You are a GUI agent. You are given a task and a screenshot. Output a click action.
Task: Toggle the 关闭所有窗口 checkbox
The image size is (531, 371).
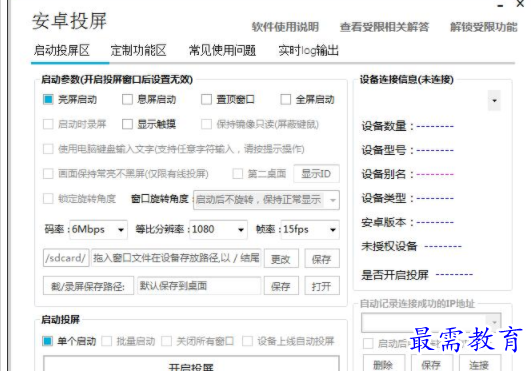pos(166,341)
